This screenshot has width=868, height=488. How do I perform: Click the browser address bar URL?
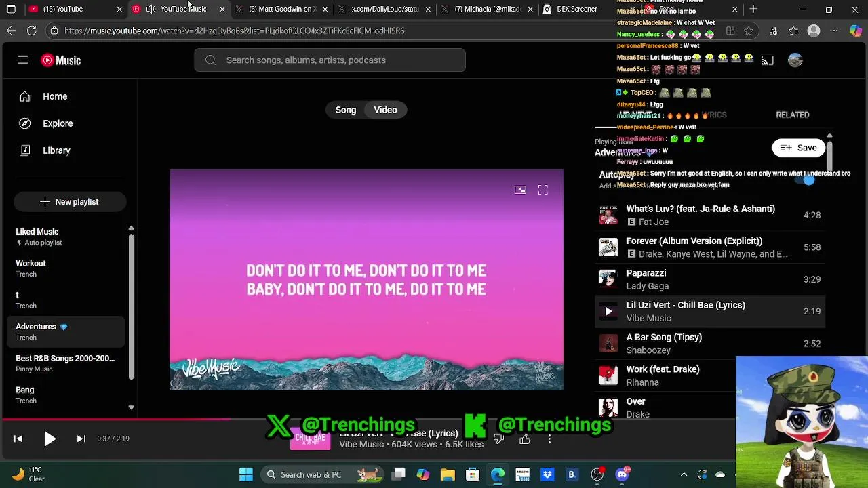click(235, 30)
